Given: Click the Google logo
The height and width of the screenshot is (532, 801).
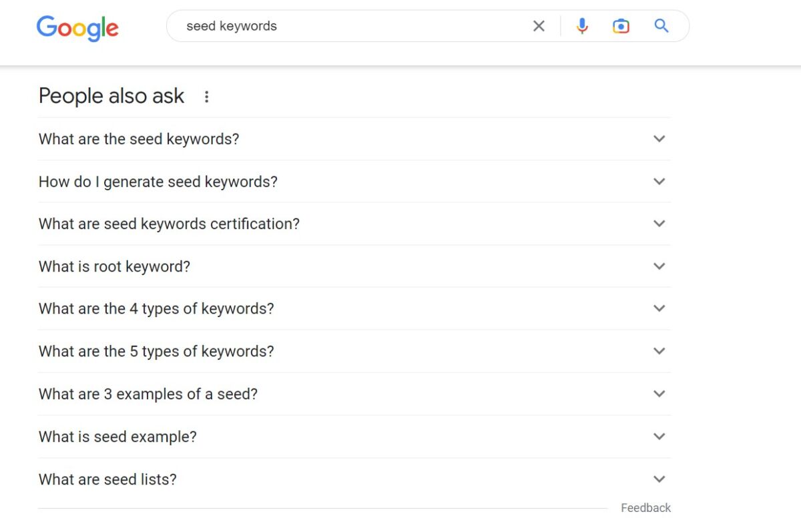Looking at the screenshot, I should point(77,28).
